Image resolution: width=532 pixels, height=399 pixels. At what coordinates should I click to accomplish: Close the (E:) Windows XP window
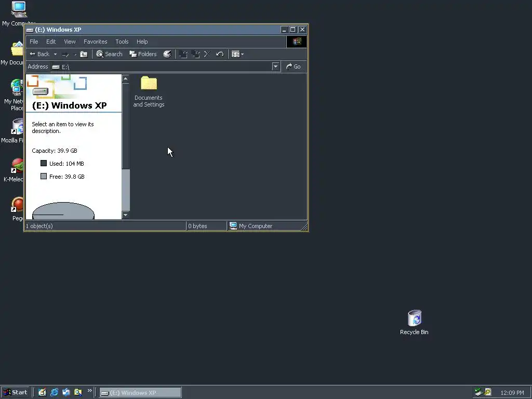click(x=302, y=30)
